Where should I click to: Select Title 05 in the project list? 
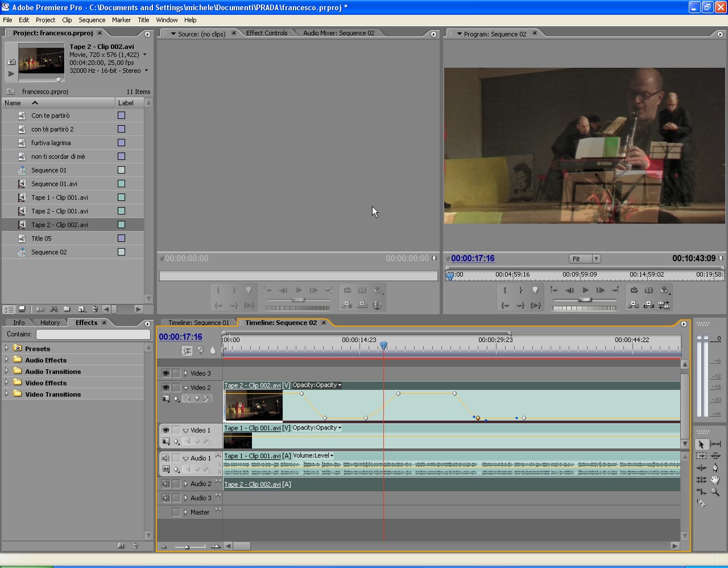coord(42,238)
